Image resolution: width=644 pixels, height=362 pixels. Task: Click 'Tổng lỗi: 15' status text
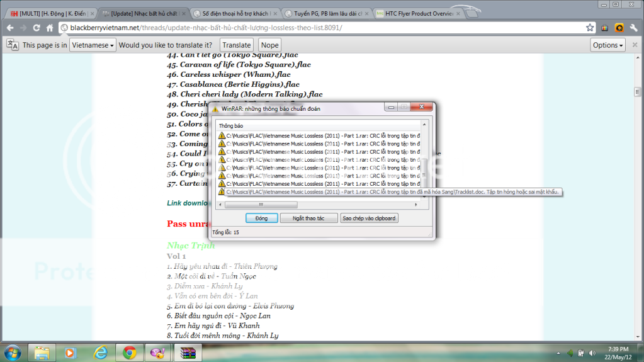[225, 232]
